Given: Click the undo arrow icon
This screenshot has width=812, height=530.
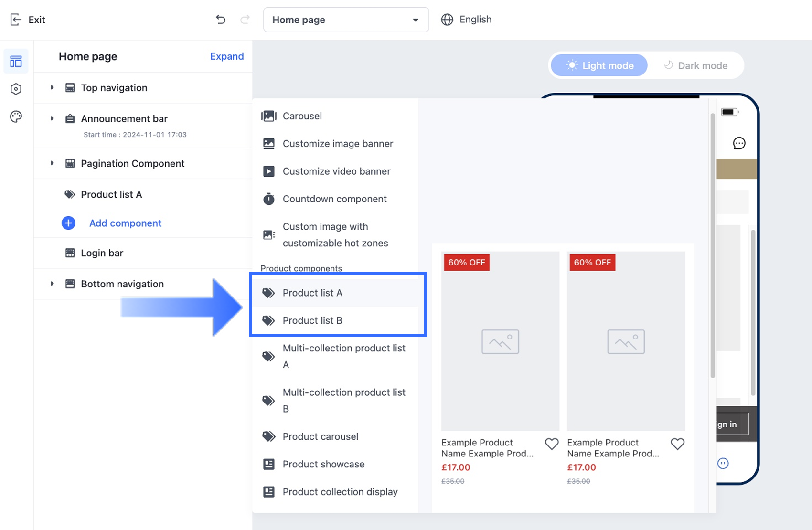Looking at the screenshot, I should coord(220,20).
